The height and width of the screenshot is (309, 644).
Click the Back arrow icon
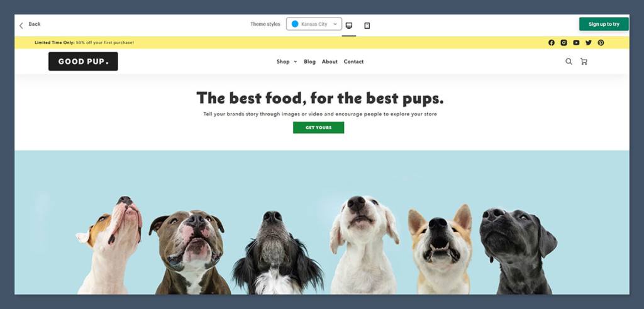tap(21, 26)
